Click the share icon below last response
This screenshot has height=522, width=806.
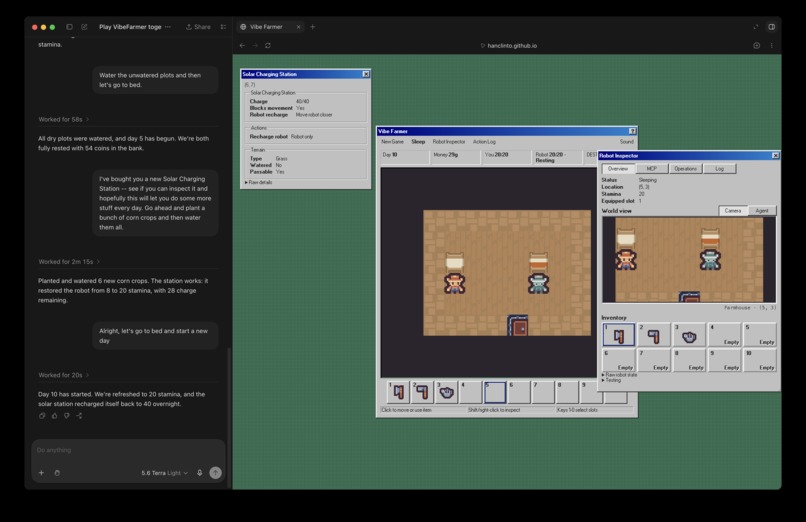pyautogui.click(x=79, y=416)
